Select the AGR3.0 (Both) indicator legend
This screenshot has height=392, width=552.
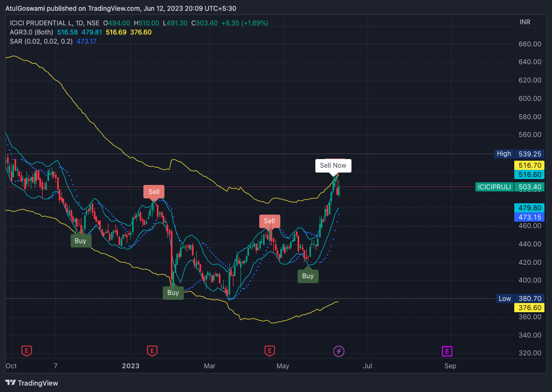coord(31,32)
